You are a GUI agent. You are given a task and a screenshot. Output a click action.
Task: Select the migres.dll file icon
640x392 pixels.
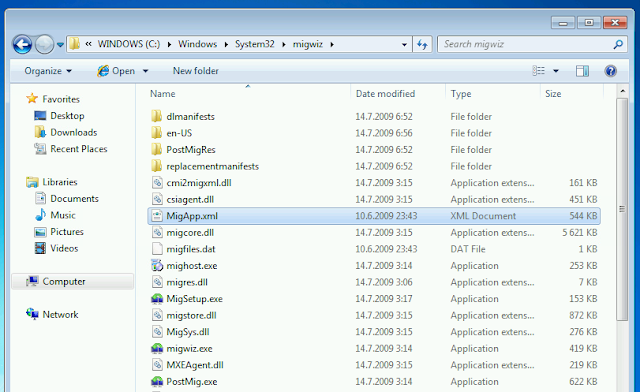pos(157,282)
